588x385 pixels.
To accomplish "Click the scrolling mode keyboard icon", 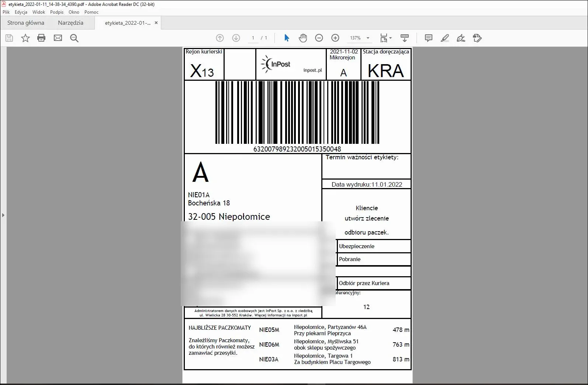I will click(405, 38).
